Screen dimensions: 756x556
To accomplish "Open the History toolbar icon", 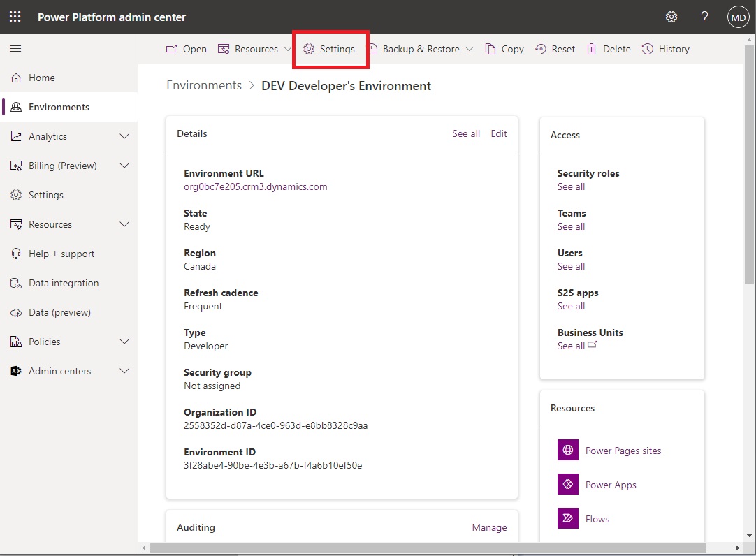I will pyautogui.click(x=646, y=49).
